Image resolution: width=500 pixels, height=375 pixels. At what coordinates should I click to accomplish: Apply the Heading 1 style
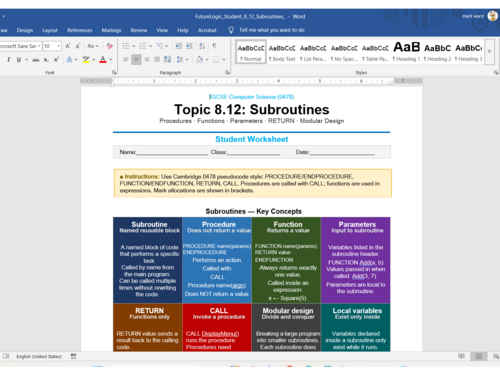pyautogui.click(x=406, y=52)
